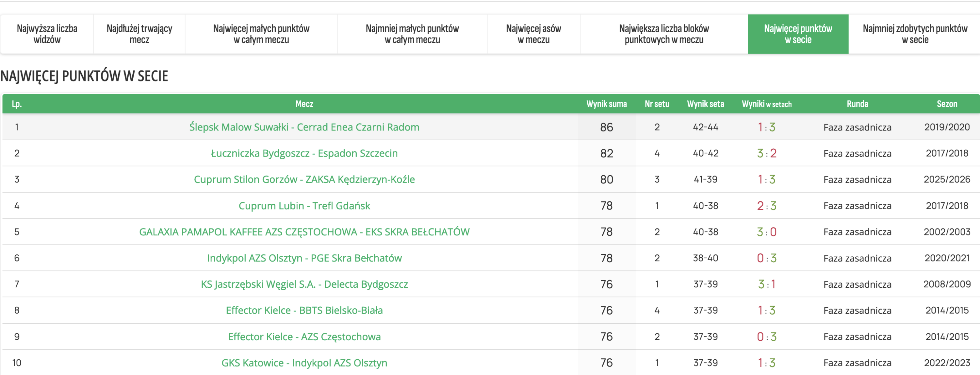Open Effector Kielce - BBTS Bielsko-Biała match
This screenshot has height=375, width=980.
point(304,310)
